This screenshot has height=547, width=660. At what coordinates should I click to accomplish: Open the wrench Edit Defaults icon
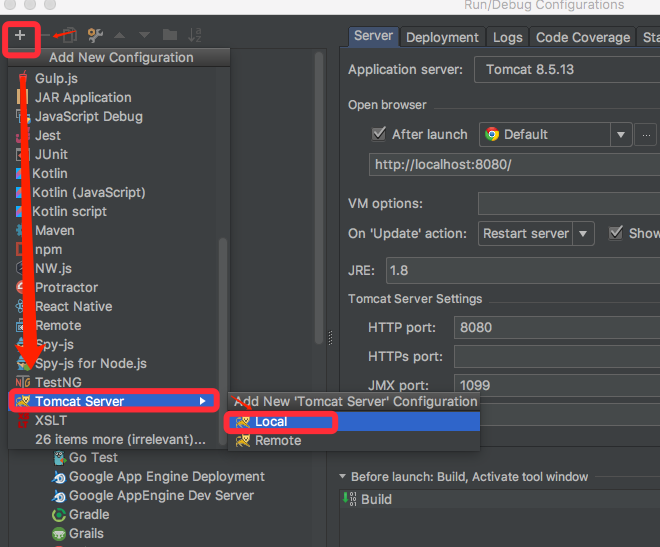[95, 35]
